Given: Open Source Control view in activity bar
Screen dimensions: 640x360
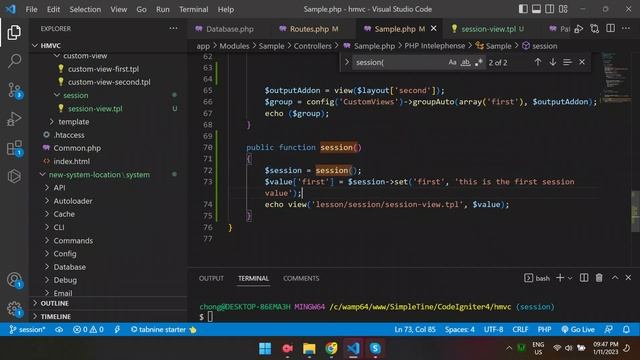Looking at the screenshot, I should (15, 90).
